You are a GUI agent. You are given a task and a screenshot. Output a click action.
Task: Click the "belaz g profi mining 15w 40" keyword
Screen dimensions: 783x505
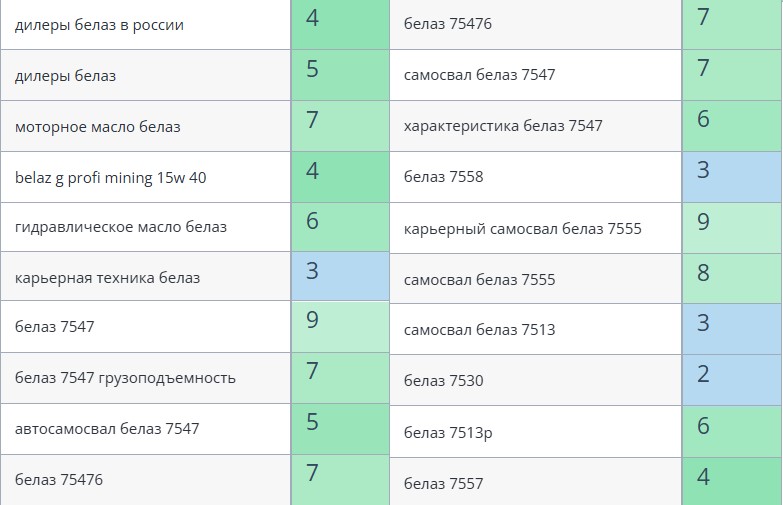coord(110,178)
